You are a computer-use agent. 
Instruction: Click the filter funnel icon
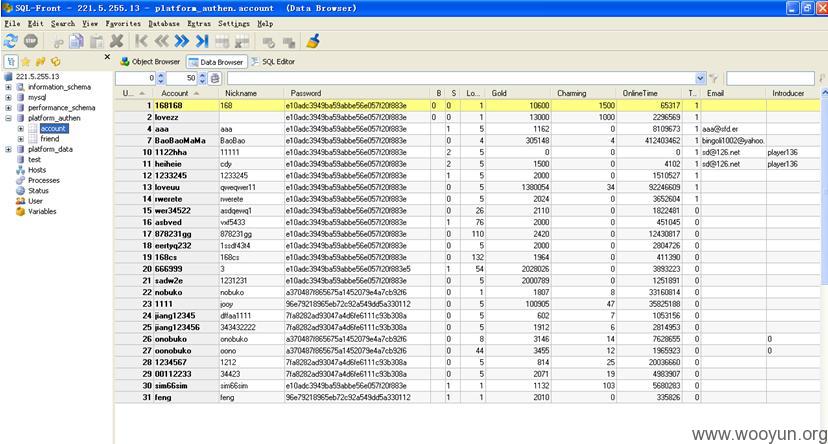tap(713, 79)
